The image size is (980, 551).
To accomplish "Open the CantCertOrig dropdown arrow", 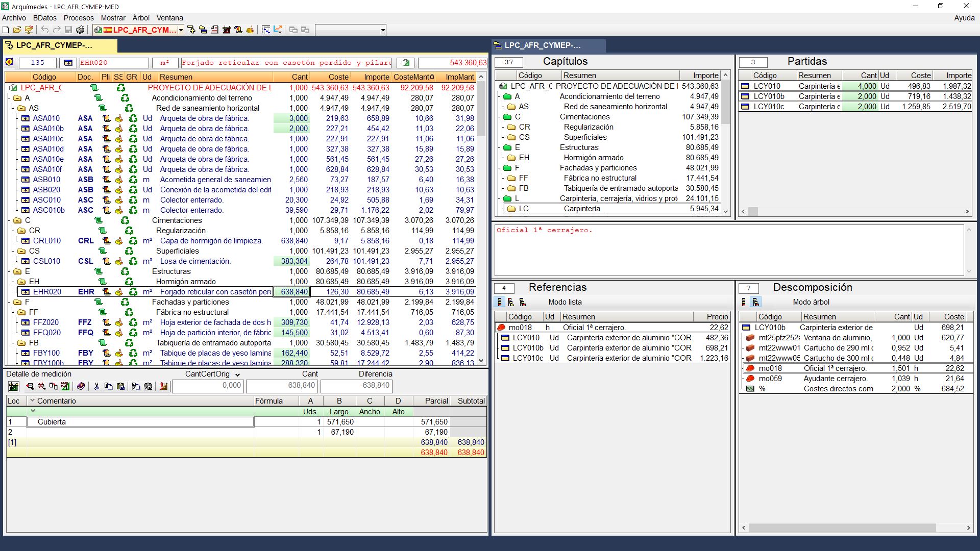I will click(x=237, y=374).
